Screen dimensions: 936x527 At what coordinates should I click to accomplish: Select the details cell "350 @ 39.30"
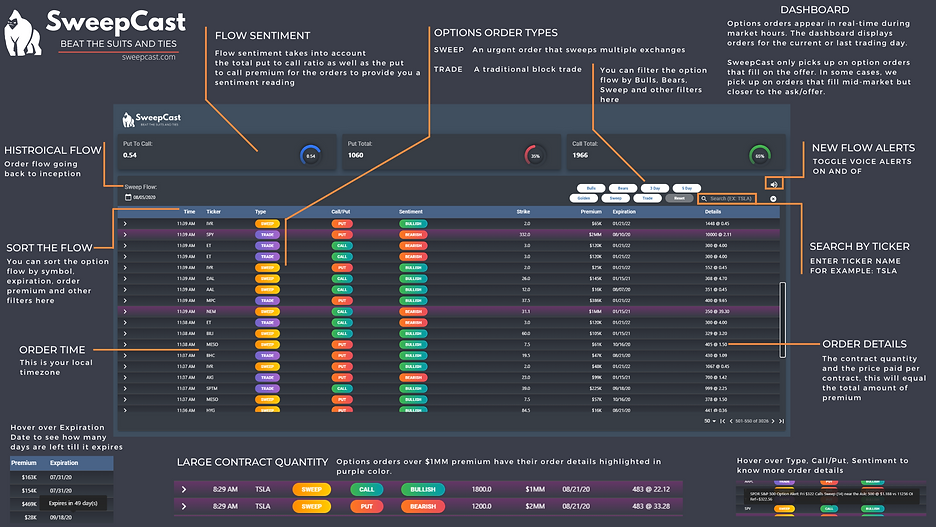(x=717, y=312)
